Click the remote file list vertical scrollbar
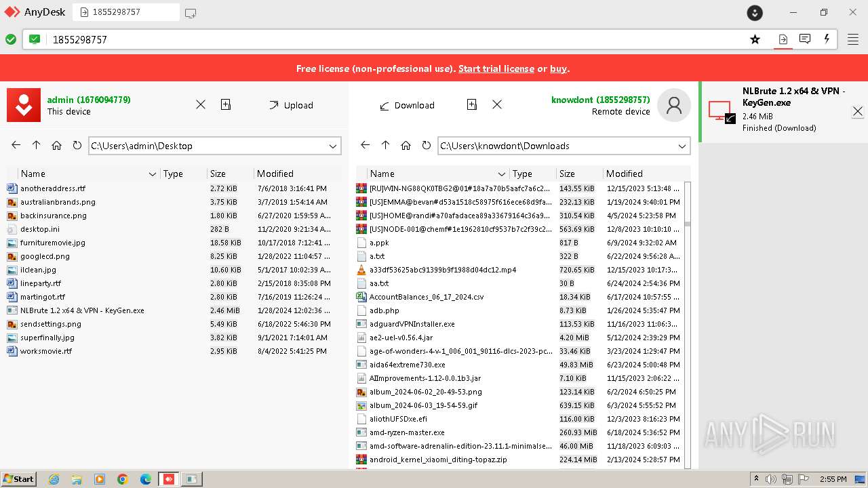This screenshot has height=488, width=868. point(688,325)
